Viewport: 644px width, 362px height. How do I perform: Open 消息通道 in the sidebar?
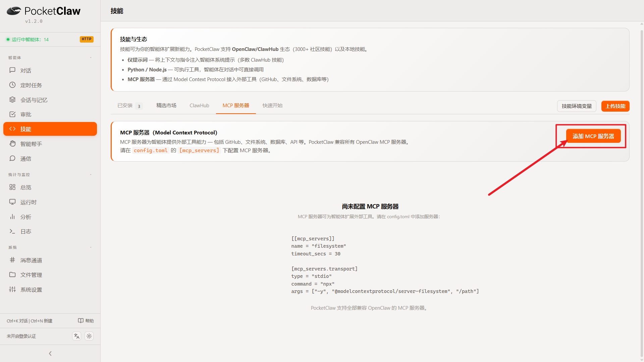[50, 260]
